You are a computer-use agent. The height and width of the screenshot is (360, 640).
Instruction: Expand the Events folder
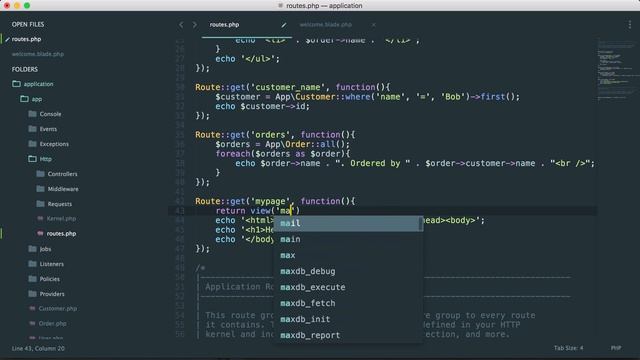click(48, 129)
